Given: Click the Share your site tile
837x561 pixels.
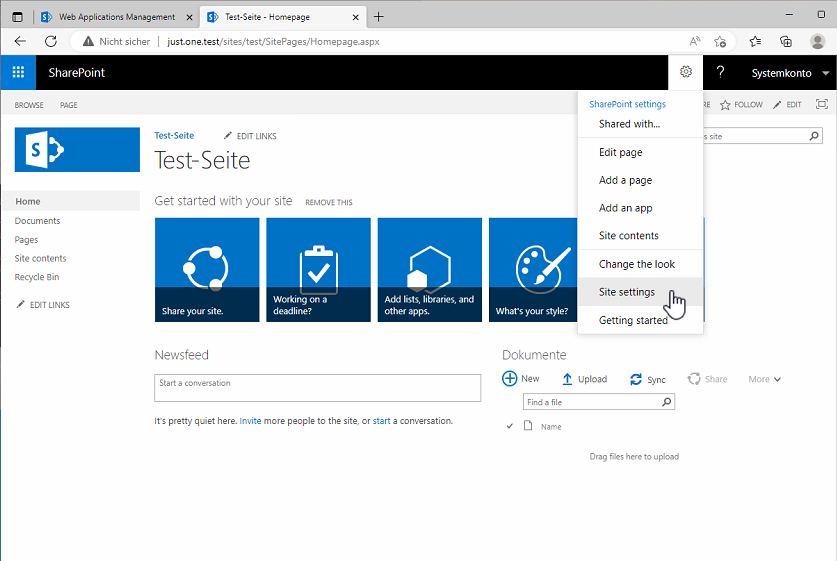Looking at the screenshot, I should [x=207, y=270].
